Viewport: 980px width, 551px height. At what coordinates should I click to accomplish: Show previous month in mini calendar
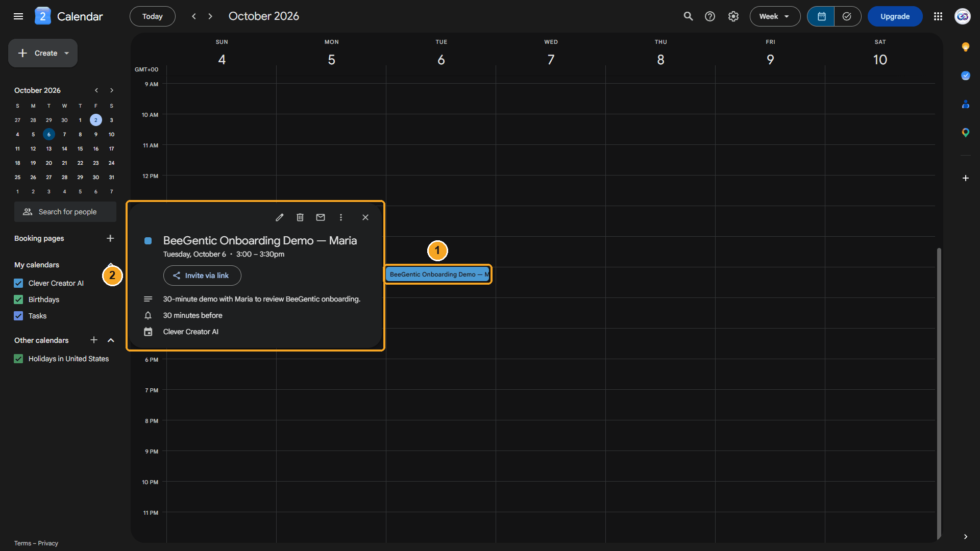(x=96, y=90)
